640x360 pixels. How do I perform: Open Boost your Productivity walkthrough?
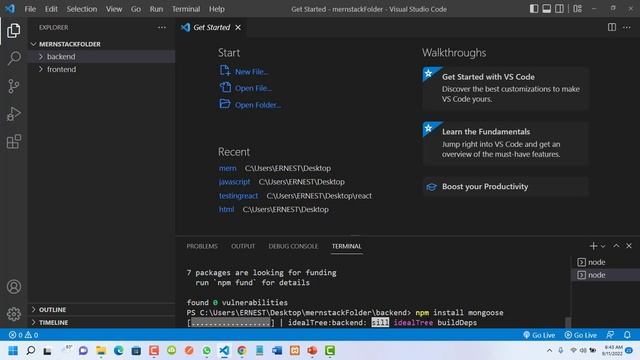coord(505,187)
